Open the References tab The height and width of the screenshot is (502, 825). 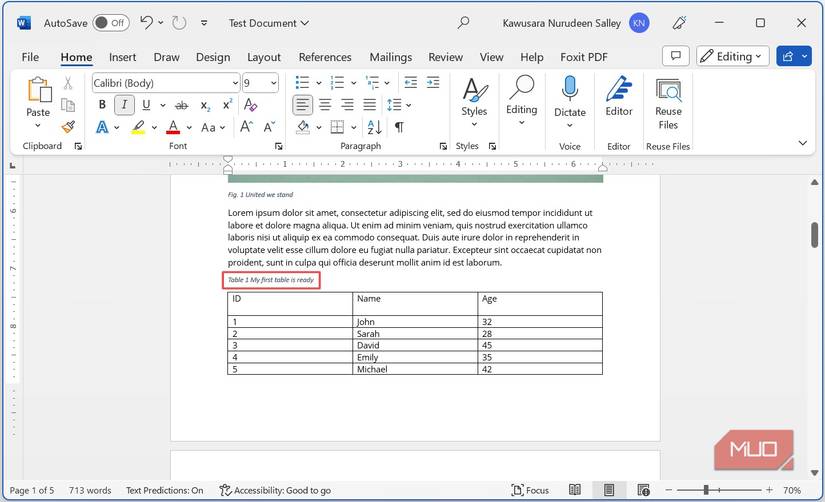point(325,57)
